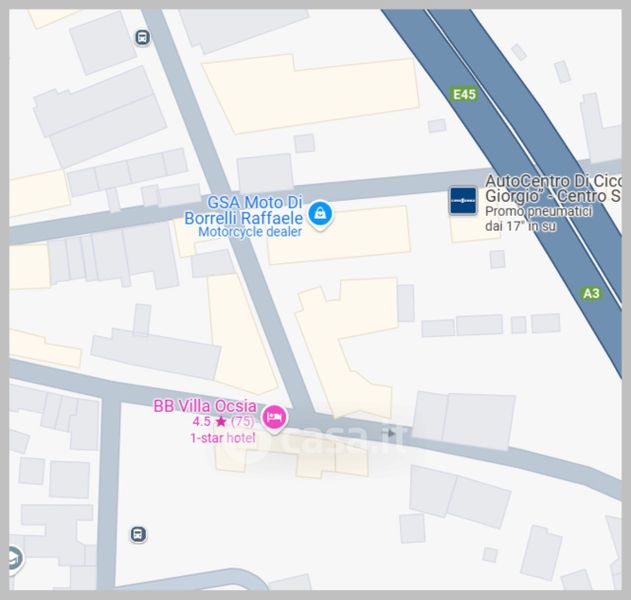
Task: Click the Motorcycle dealer subtitle text
Action: pos(250,232)
